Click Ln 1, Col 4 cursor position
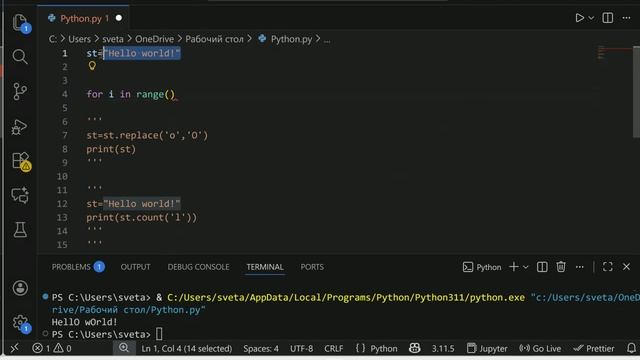 (x=187, y=349)
